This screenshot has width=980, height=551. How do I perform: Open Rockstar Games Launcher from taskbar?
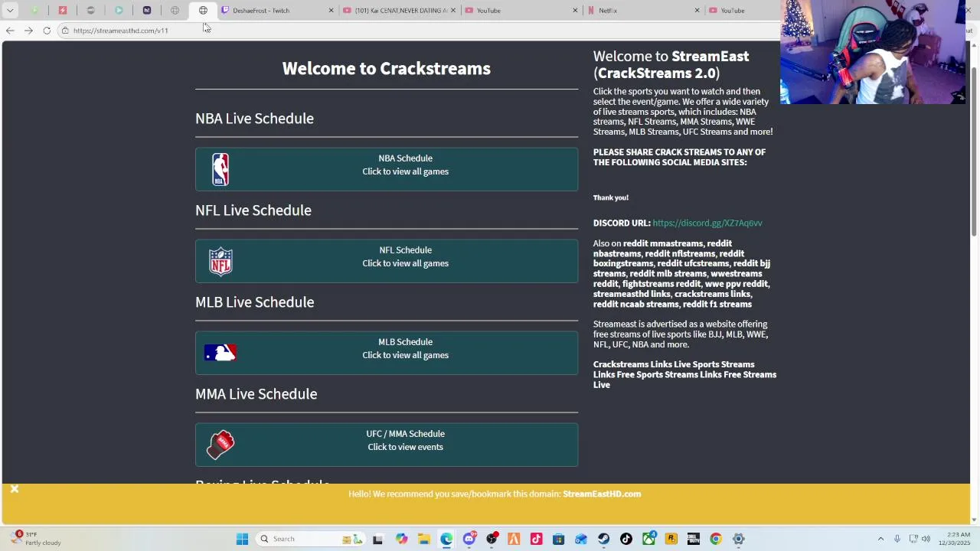coord(671,539)
